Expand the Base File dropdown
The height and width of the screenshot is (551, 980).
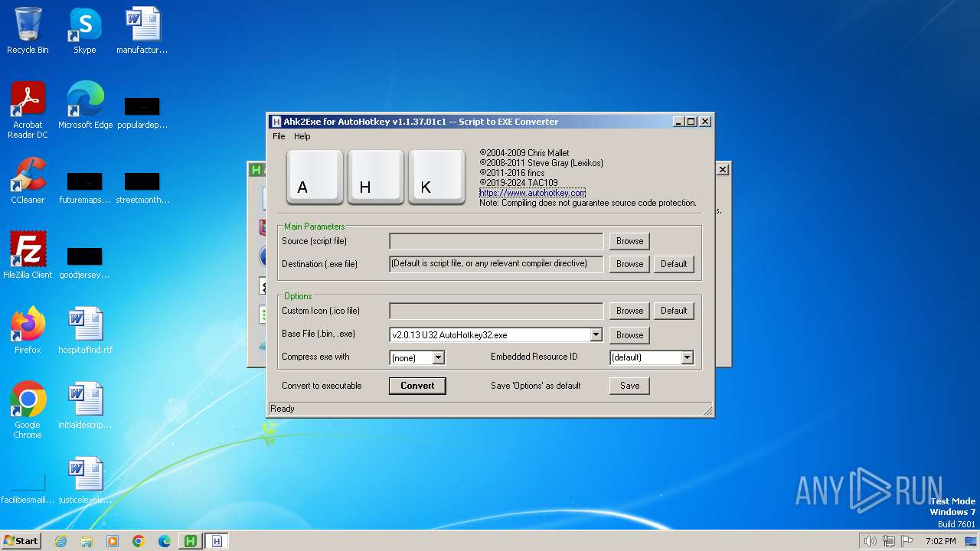point(596,335)
